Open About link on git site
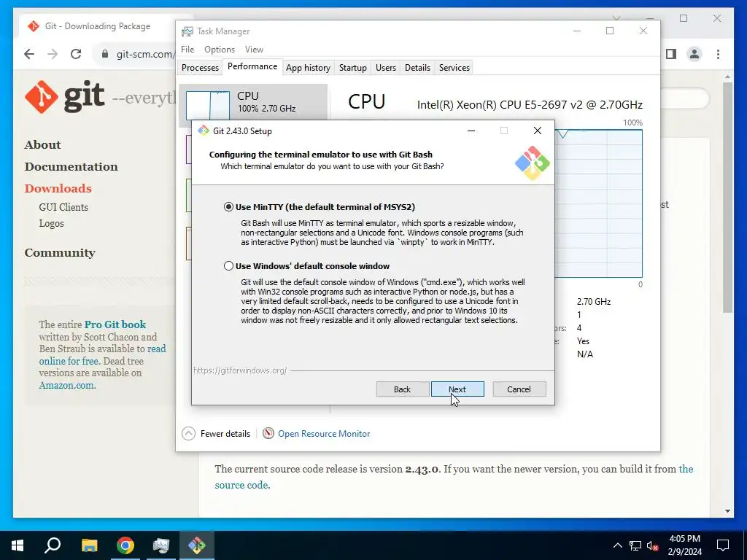 pos(42,144)
